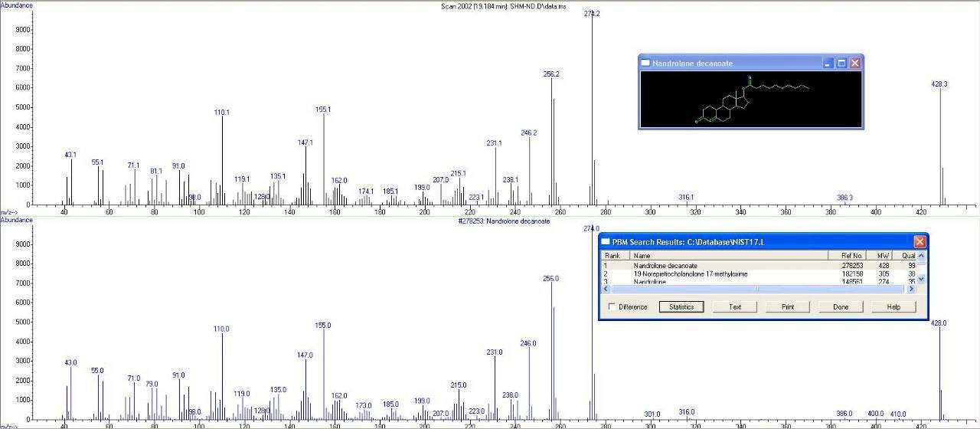Select 19-Norepietiocholanolone 17-methyloxime result row
This screenshot has height=429, width=980.
point(759,273)
